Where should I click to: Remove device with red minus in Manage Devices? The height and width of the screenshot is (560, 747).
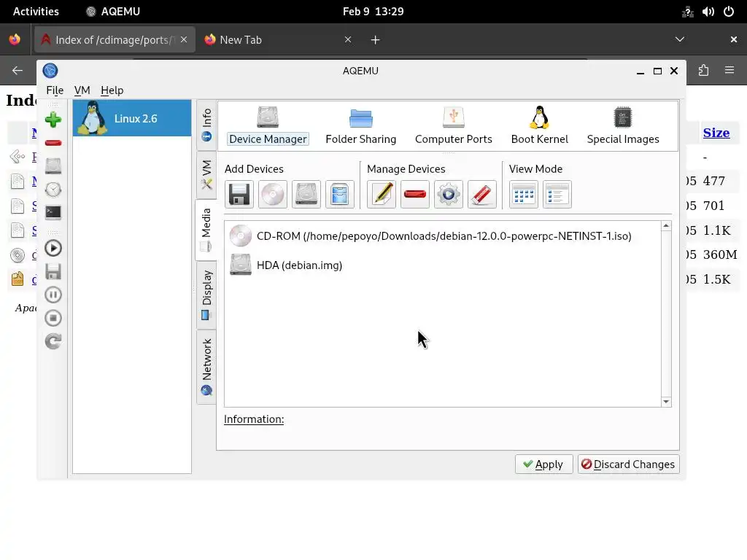[x=415, y=194]
